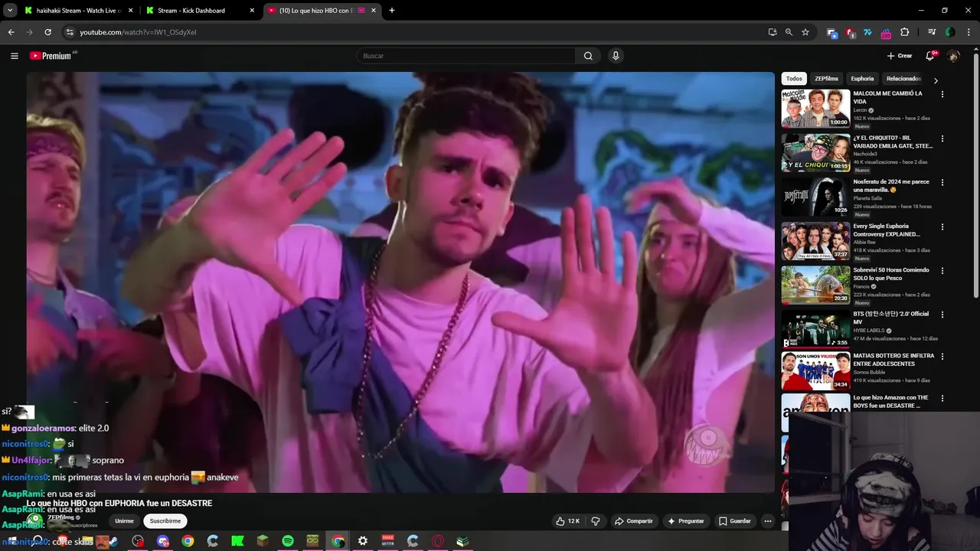
Task: Open the media control playlist icon
Action: [932, 32]
